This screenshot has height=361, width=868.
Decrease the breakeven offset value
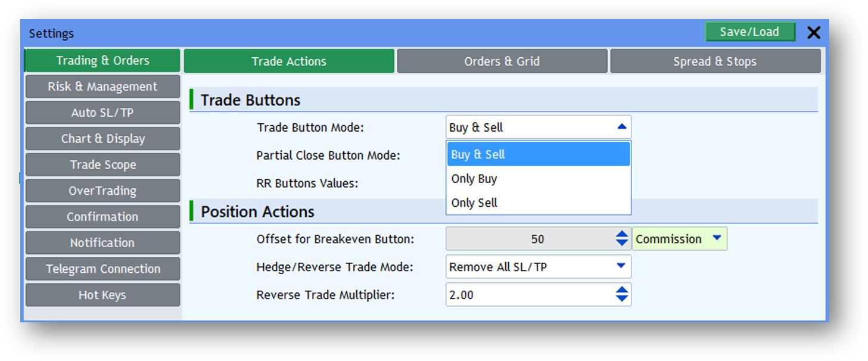622,244
